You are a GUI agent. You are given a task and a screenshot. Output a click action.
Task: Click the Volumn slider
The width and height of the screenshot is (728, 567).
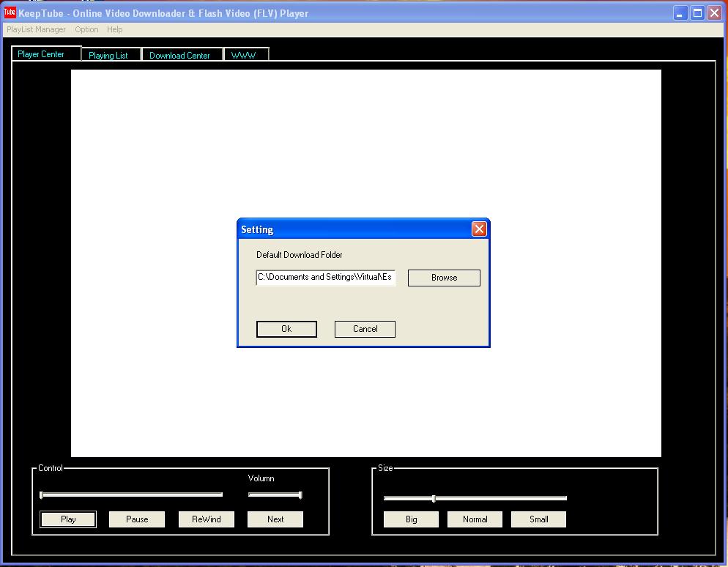(x=275, y=495)
